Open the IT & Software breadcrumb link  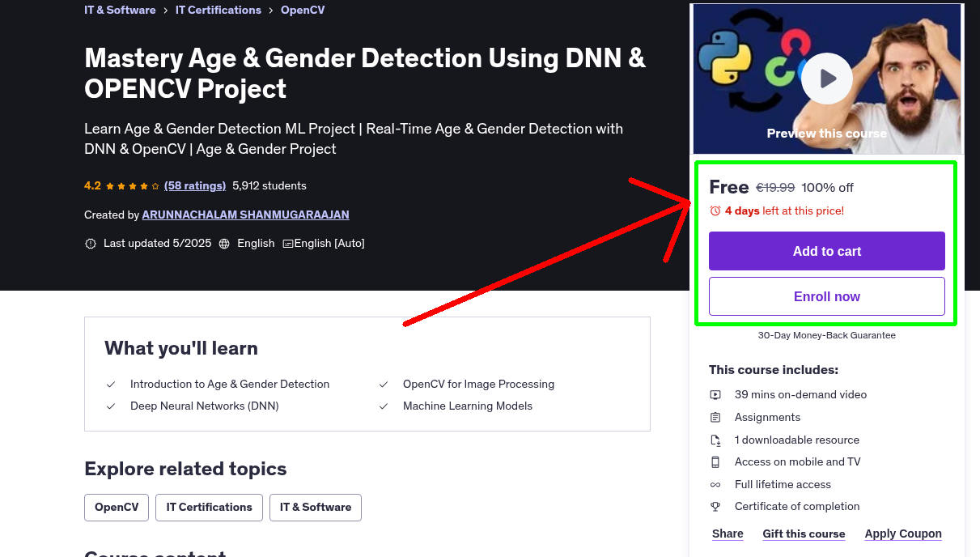(x=120, y=10)
